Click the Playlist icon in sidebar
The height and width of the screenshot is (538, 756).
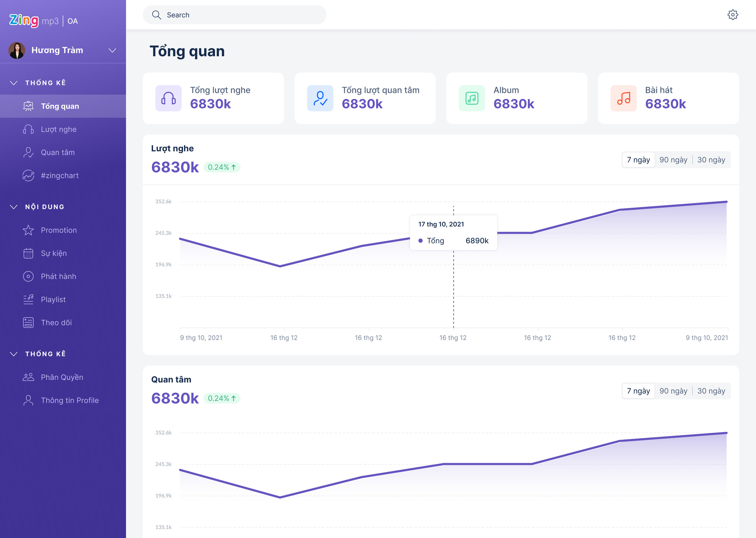click(28, 300)
